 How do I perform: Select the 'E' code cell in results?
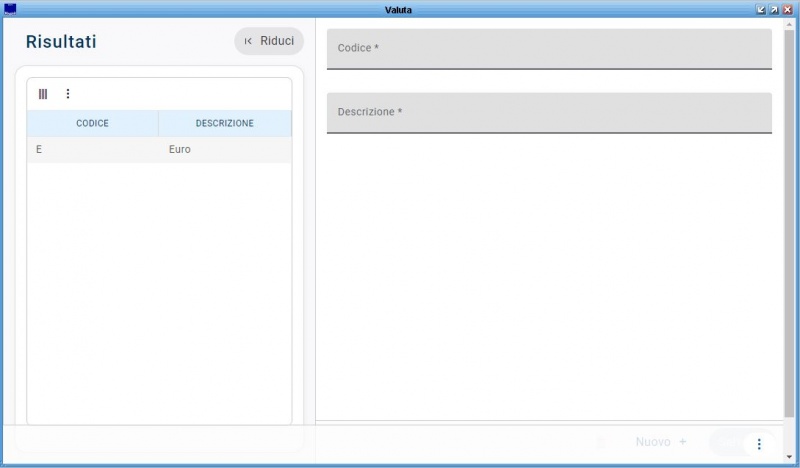coord(92,150)
